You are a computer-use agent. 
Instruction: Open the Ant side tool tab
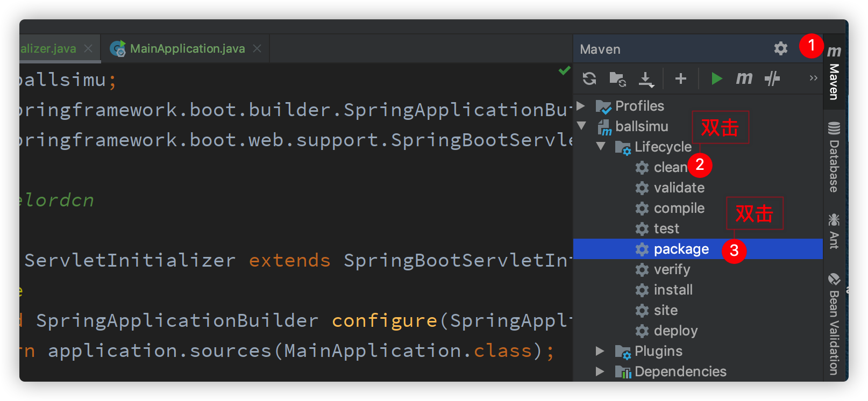834,231
